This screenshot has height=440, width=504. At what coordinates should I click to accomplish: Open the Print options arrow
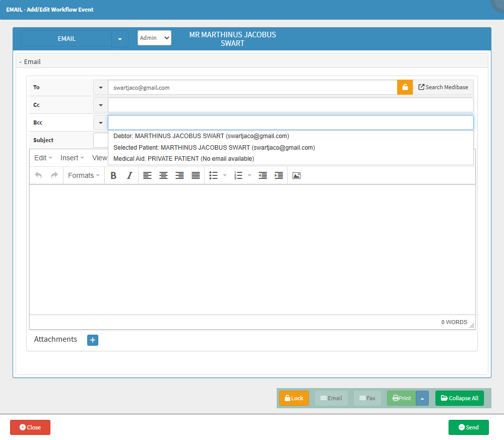(x=422, y=398)
